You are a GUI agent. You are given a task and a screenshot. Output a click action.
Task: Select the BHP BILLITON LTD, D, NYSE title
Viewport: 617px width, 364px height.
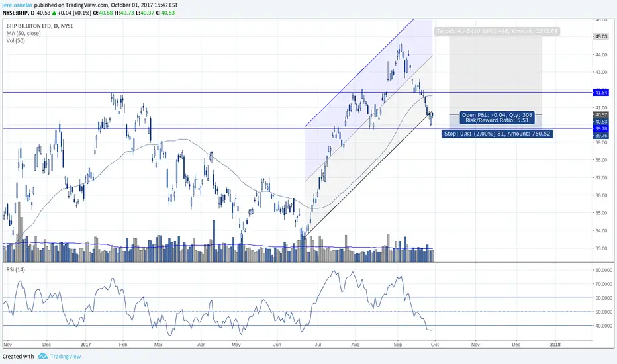coord(40,26)
